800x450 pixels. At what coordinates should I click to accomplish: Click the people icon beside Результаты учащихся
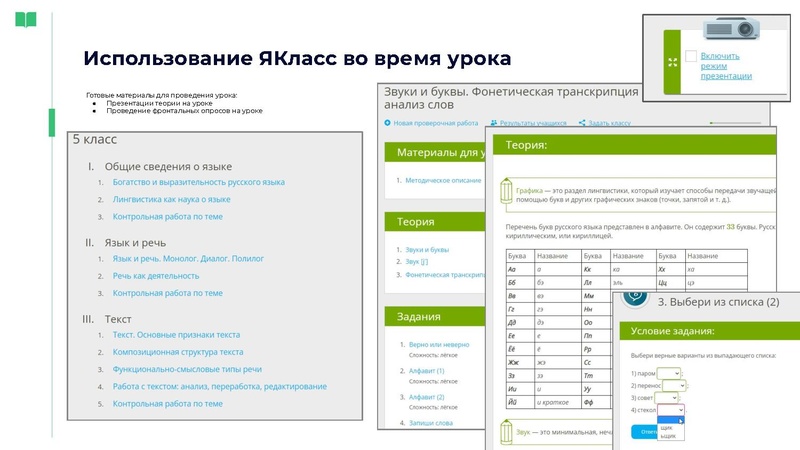coord(494,123)
